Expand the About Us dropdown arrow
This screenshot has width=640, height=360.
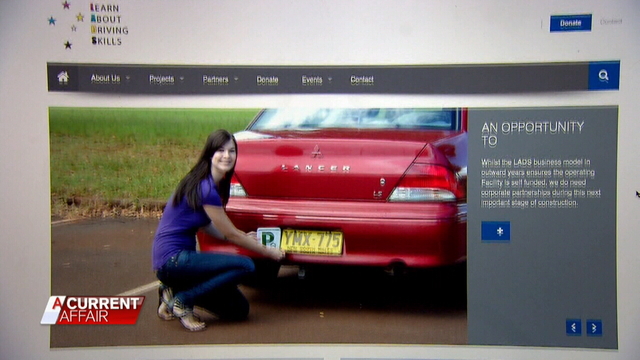pyautogui.click(x=128, y=78)
